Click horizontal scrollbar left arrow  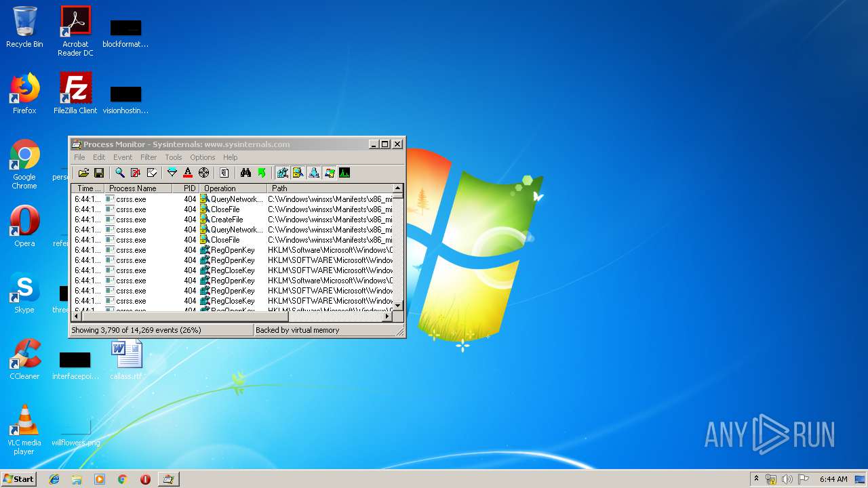click(x=77, y=316)
